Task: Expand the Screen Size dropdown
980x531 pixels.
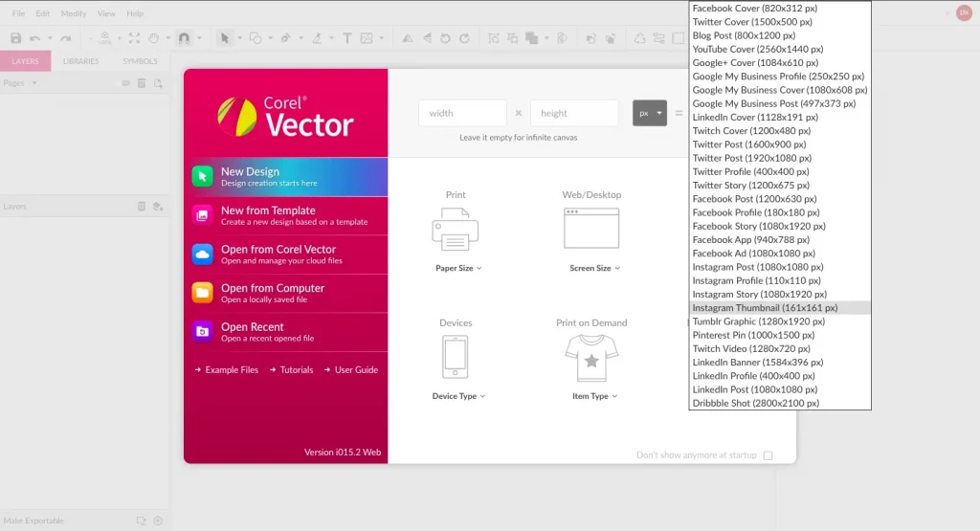Action: pyautogui.click(x=594, y=268)
